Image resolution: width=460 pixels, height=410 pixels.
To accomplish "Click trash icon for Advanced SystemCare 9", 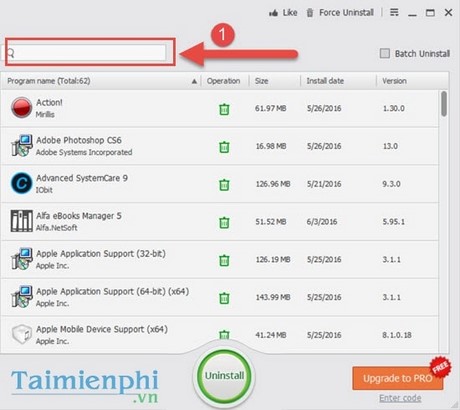I will [224, 184].
